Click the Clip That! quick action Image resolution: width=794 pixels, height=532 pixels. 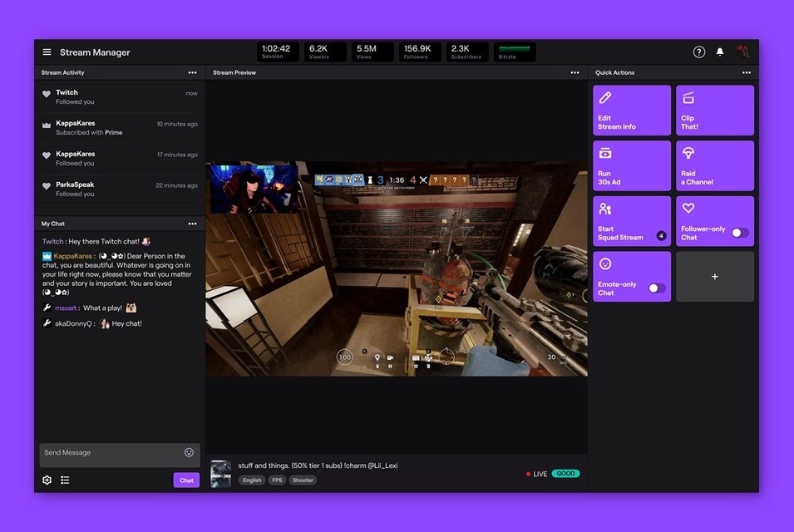(x=714, y=111)
